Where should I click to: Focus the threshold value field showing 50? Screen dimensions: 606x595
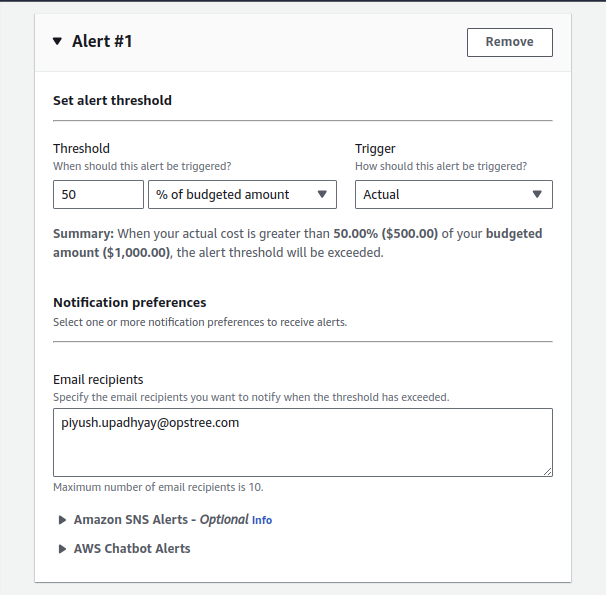tap(98, 195)
